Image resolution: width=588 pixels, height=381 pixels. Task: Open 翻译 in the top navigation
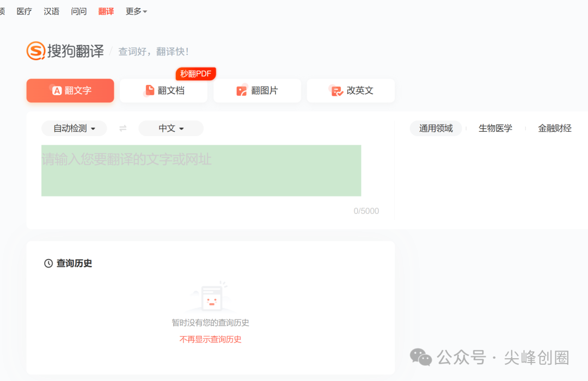[106, 11]
